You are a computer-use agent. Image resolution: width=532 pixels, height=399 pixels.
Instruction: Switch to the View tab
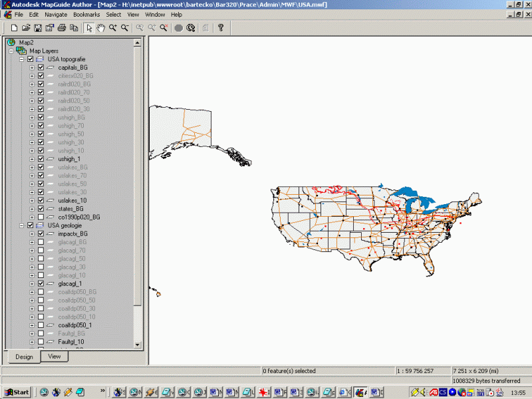tap(54, 356)
